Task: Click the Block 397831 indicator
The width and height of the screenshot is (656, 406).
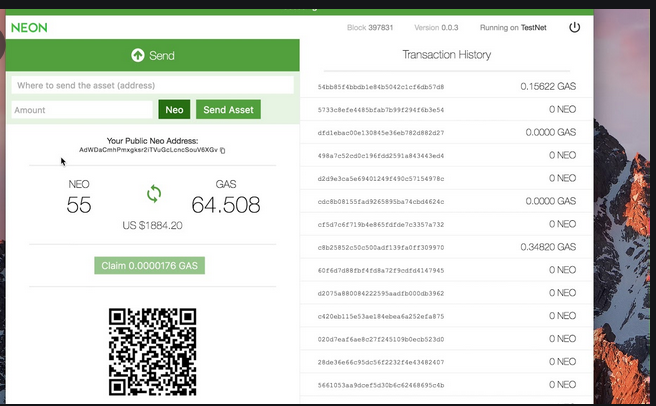Action: coord(370,28)
